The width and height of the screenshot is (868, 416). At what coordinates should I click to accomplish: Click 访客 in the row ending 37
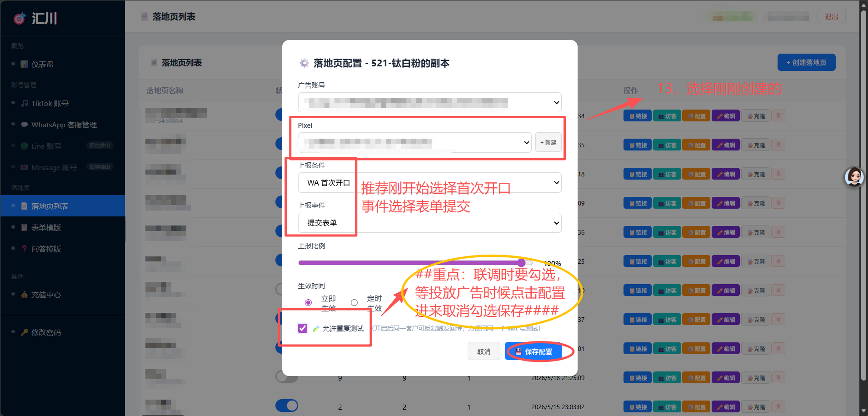coord(667,320)
